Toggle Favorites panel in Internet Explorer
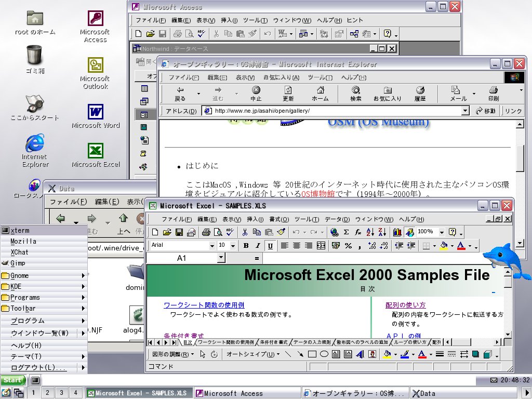 point(387,94)
